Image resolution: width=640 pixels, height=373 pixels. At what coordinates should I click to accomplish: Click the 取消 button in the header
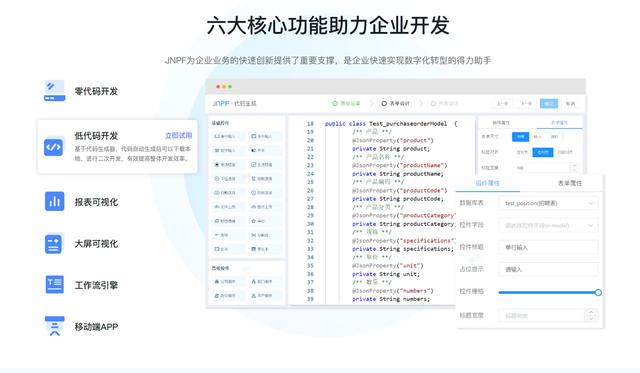click(x=571, y=104)
